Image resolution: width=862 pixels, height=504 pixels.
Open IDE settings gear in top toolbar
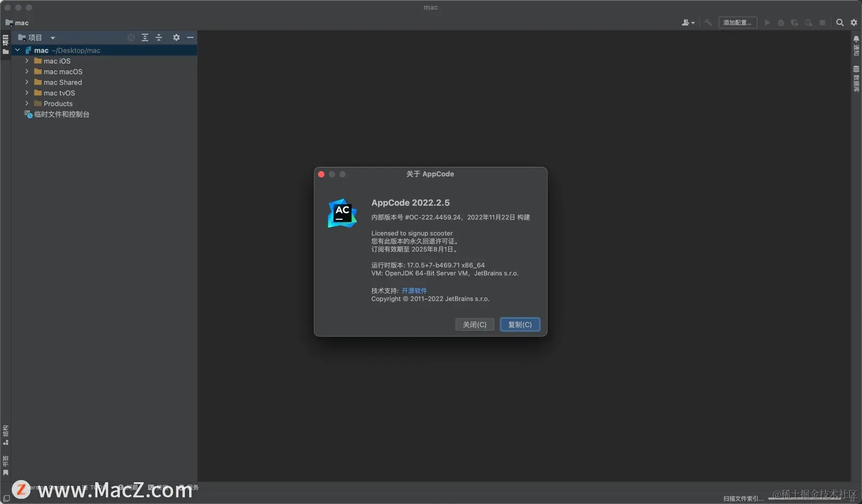[853, 22]
